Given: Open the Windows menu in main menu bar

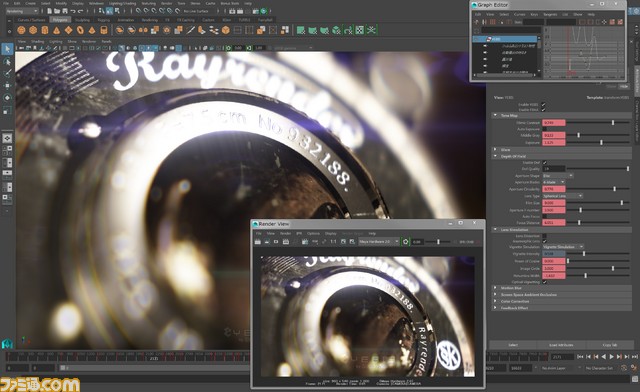Looking at the screenshot, I should [96, 3].
